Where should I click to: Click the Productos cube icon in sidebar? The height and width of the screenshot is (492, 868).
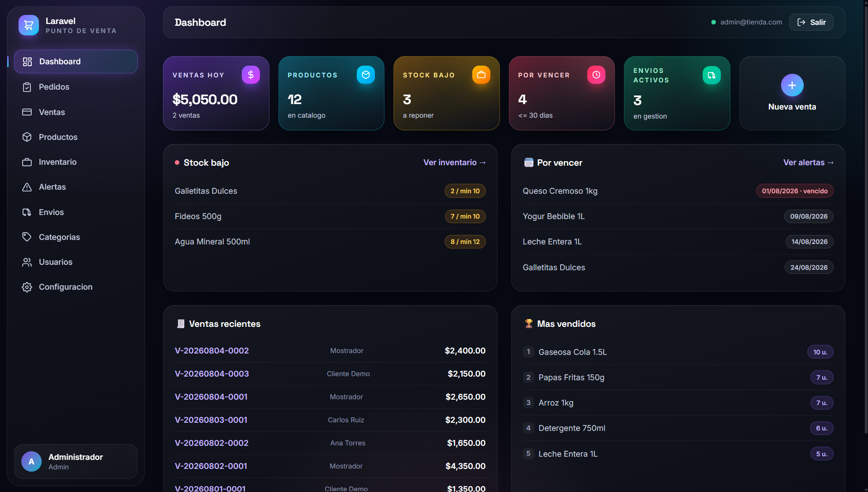coord(27,137)
